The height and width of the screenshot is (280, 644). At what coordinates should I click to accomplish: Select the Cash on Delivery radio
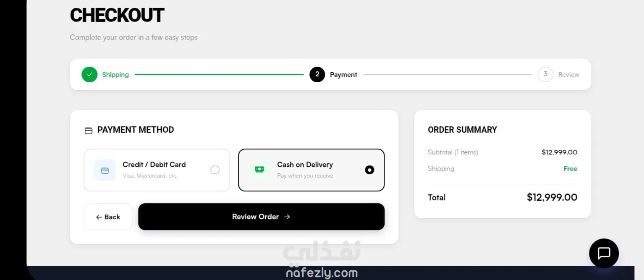tap(369, 170)
